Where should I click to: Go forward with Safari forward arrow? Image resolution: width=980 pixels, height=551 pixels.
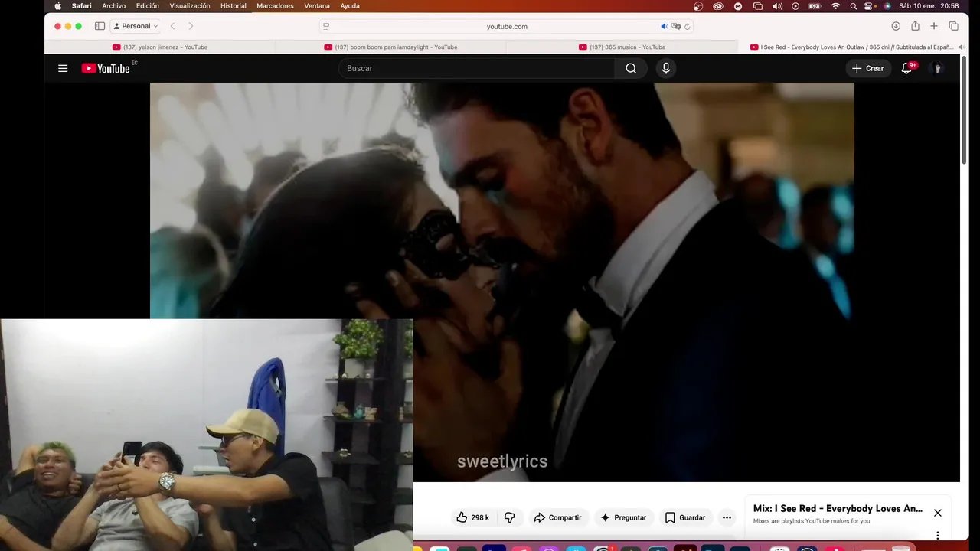pyautogui.click(x=191, y=26)
